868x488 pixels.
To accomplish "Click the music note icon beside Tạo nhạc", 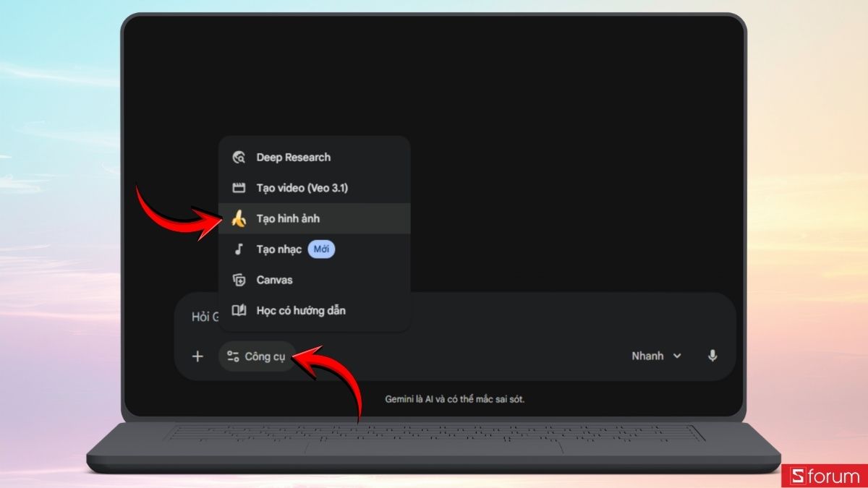I will tap(239, 249).
